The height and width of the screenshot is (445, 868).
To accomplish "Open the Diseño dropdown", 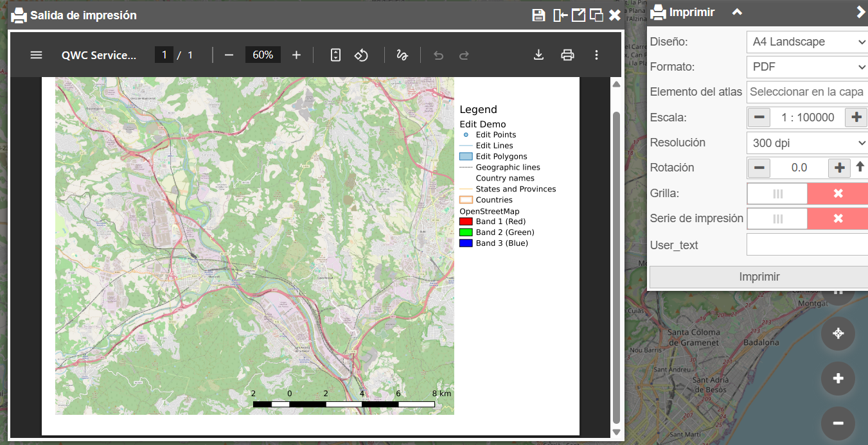I will coord(807,42).
